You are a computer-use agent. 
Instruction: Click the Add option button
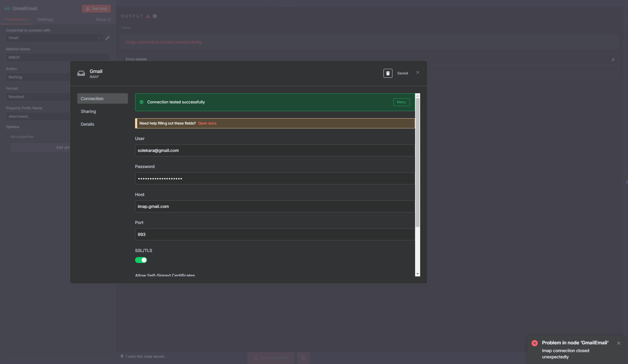pyautogui.click(x=40, y=147)
